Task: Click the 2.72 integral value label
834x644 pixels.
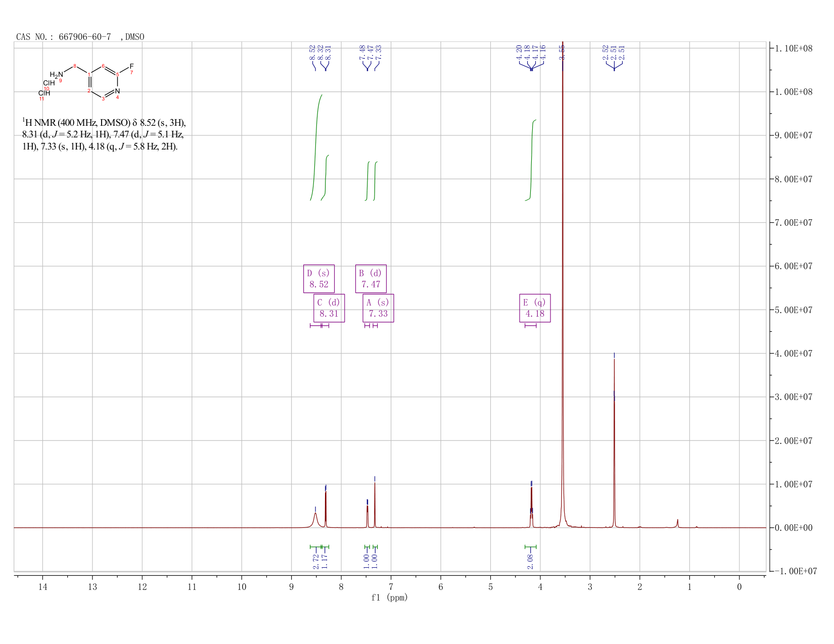Action: pos(315,561)
